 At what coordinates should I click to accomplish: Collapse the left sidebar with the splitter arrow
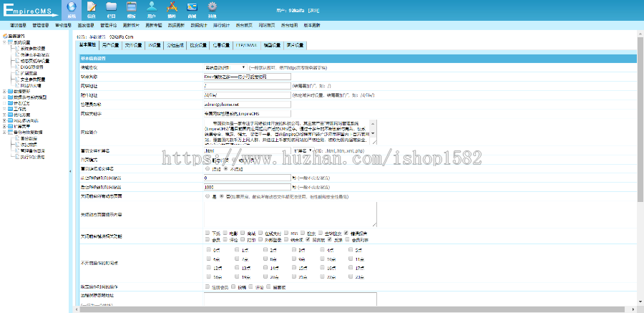(71, 171)
